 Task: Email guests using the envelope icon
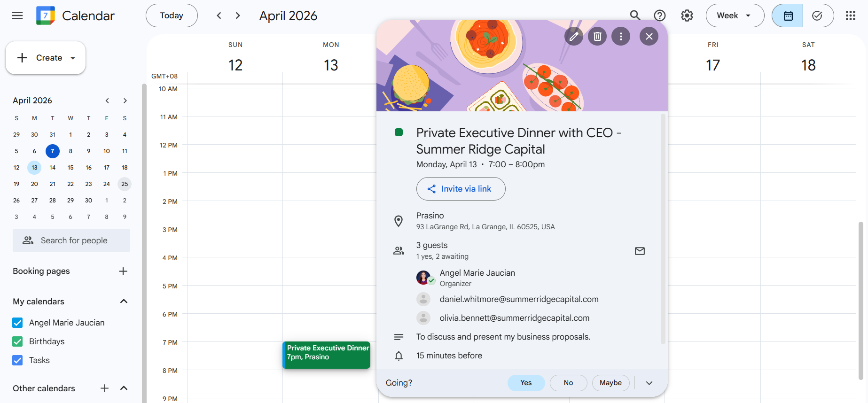[640, 251]
